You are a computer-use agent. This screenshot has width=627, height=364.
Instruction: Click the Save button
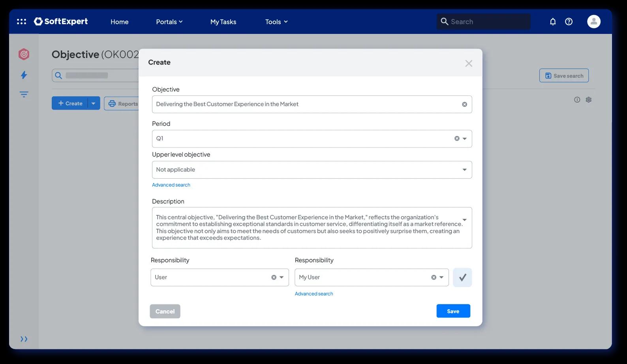(453, 311)
